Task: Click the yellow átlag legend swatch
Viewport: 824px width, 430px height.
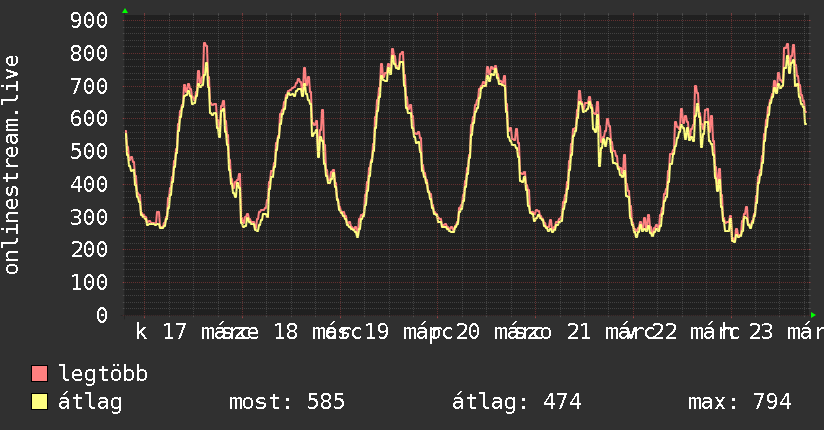Action: pos(39,402)
